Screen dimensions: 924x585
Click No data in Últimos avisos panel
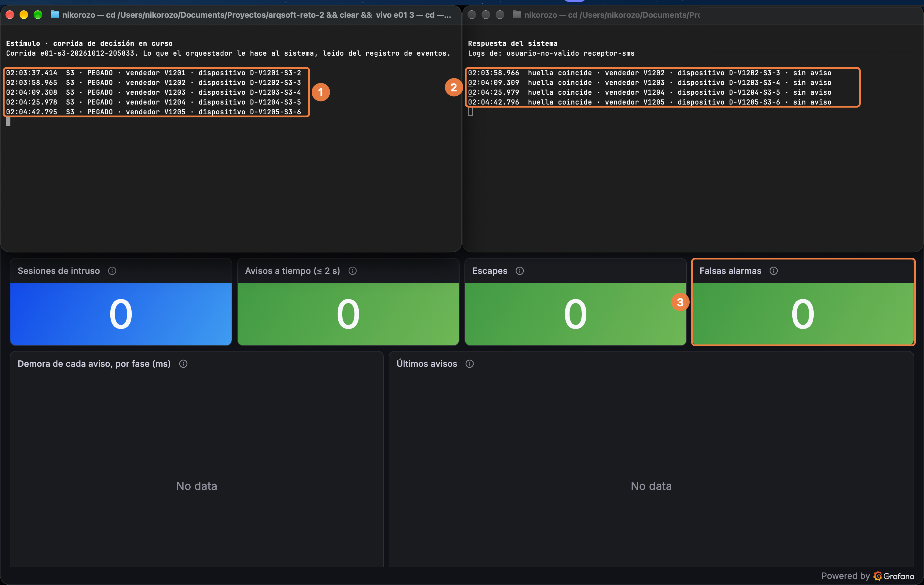pos(651,486)
